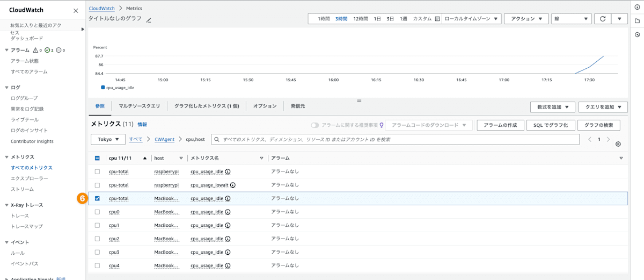Check the cpu0 metric row

point(97,212)
